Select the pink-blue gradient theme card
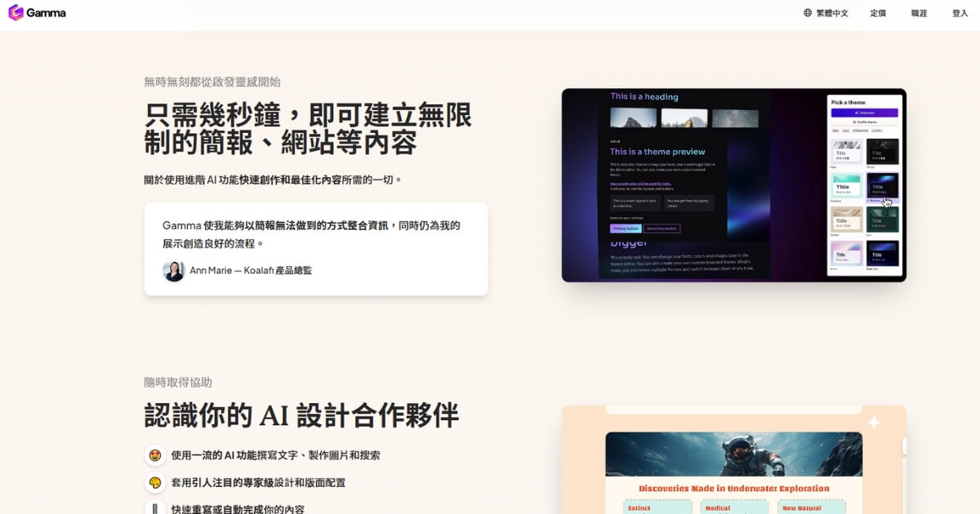This screenshot has width=980, height=514. click(x=847, y=254)
